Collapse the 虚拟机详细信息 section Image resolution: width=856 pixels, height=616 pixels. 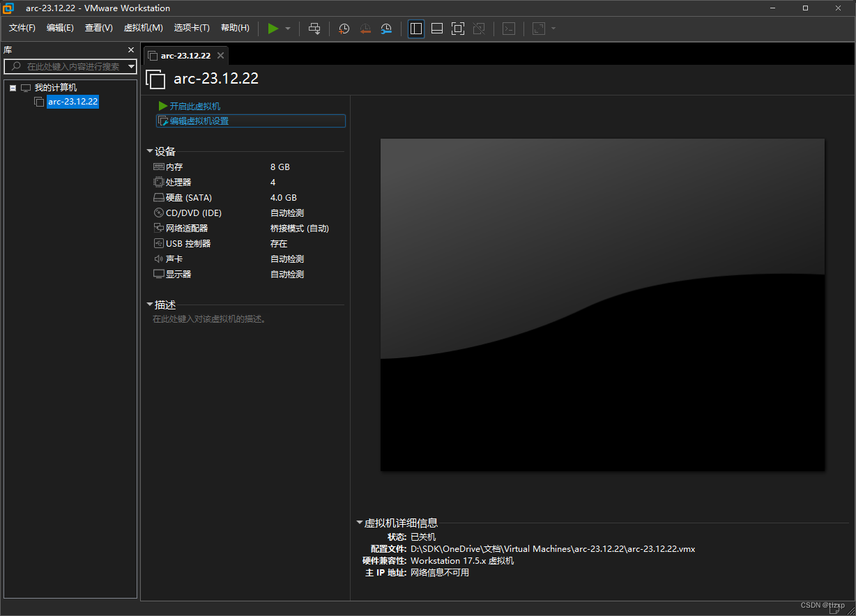pyautogui.click(x=360, y=523)
